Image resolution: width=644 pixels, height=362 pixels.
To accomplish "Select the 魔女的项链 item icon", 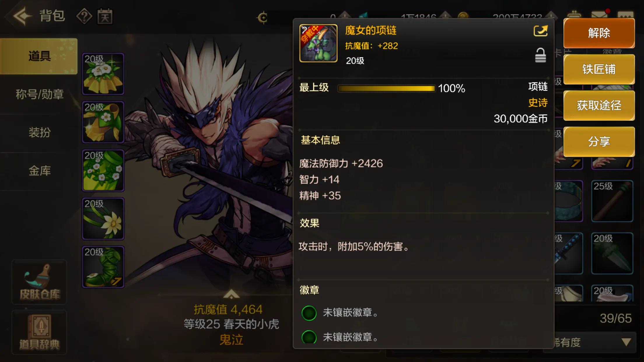I will click(318, 43).
